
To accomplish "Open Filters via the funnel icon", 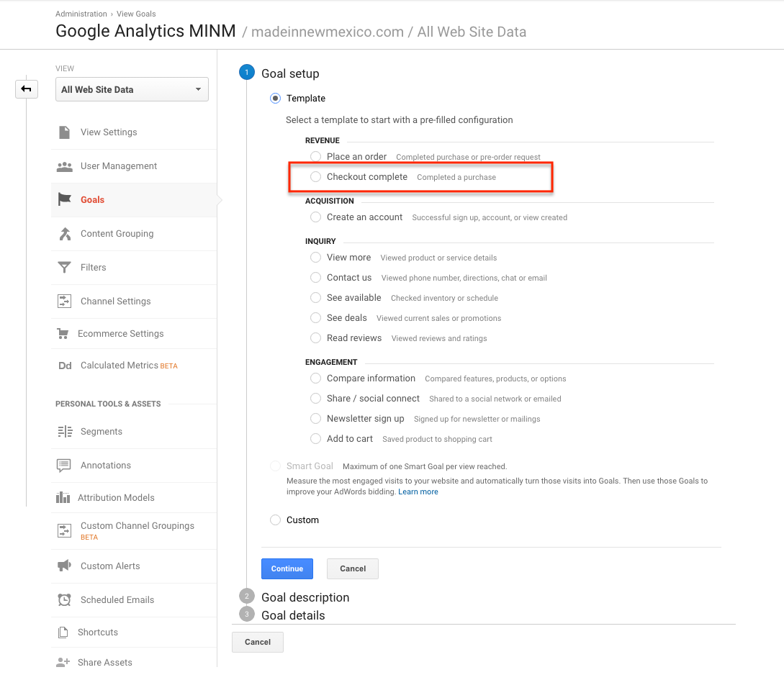I will [65, 268].
